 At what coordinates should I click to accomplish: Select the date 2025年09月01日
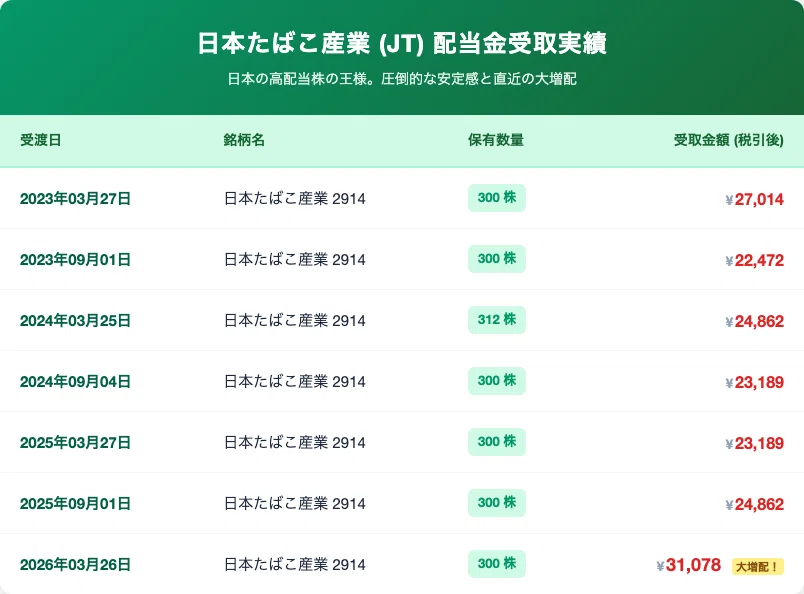[x=75, y=504]
